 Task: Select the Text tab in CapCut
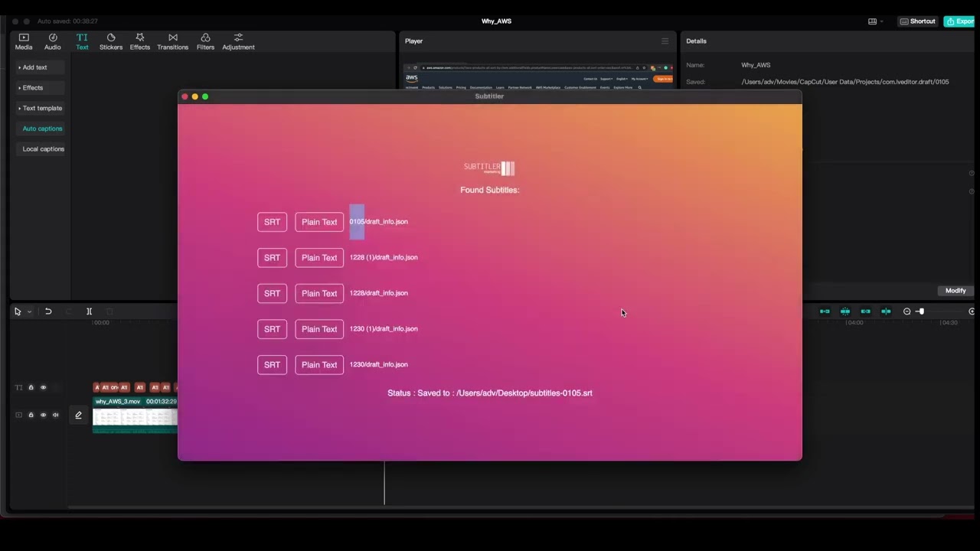[x=82, y=41]
